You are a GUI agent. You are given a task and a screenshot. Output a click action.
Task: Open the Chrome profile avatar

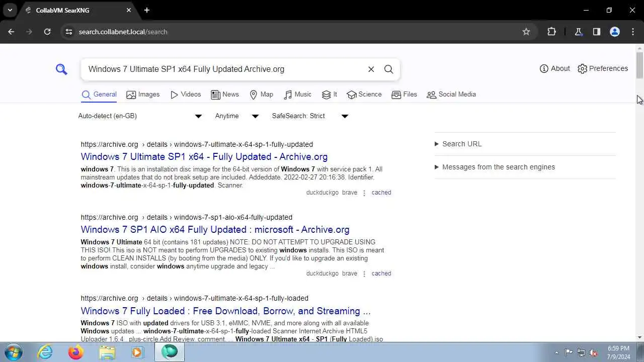tap(615, 32)
